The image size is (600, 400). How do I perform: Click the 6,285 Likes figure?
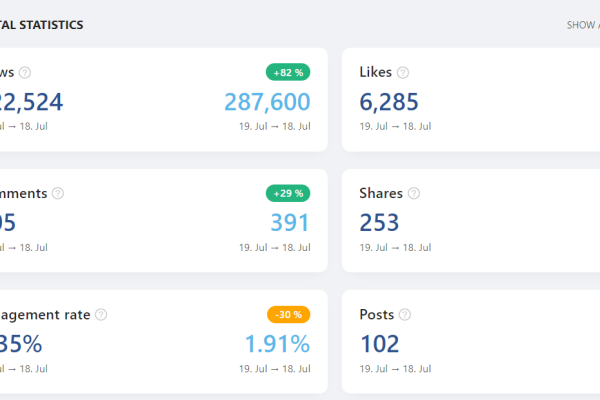(389, 102)
